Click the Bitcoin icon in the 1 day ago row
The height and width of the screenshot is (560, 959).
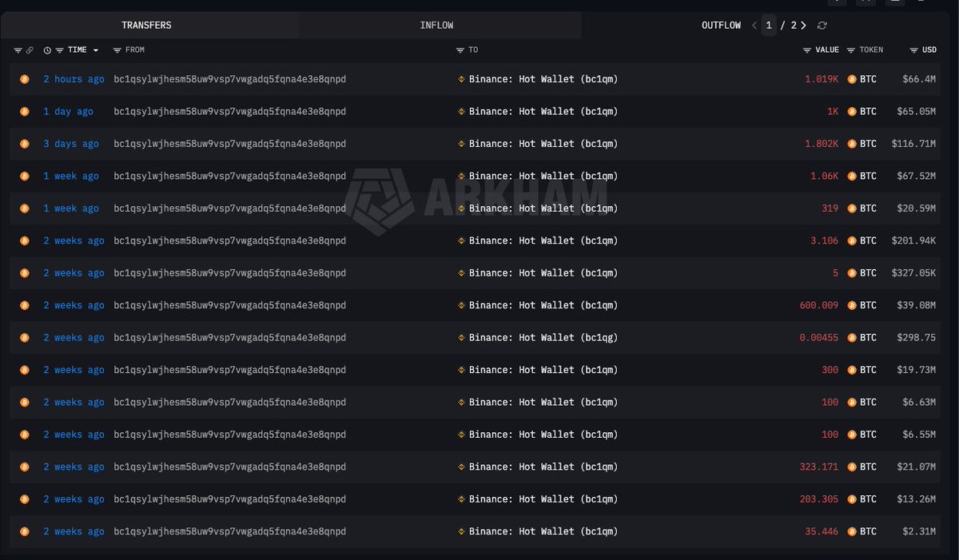[x=24, y=112]
